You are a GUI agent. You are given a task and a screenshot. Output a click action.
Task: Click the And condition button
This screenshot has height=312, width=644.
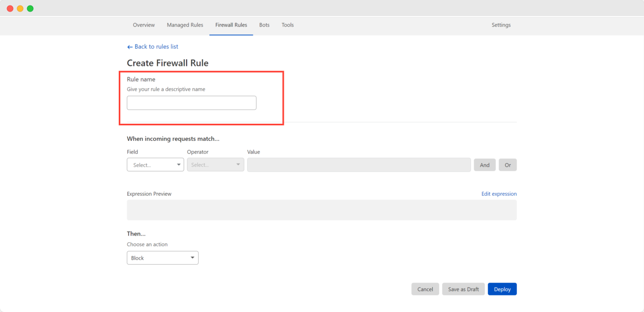click(485, 165)
